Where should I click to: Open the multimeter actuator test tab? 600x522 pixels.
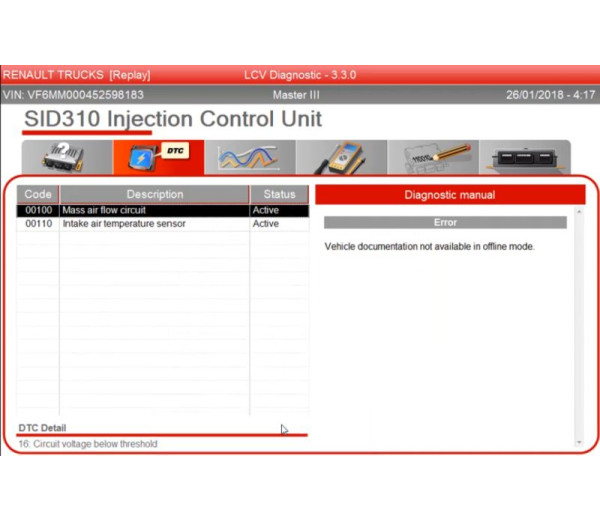click(341, 158)
